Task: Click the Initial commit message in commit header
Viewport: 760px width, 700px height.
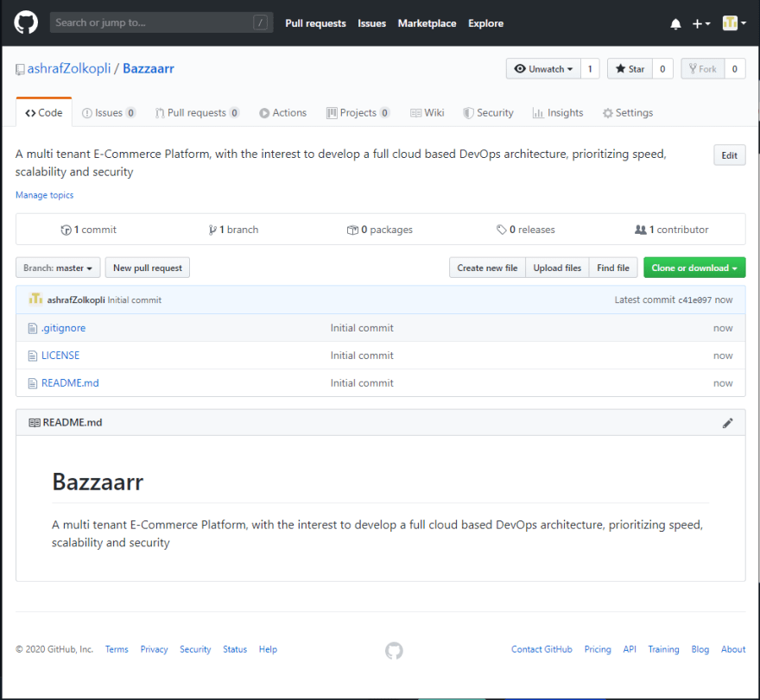Action: (134, 300)
